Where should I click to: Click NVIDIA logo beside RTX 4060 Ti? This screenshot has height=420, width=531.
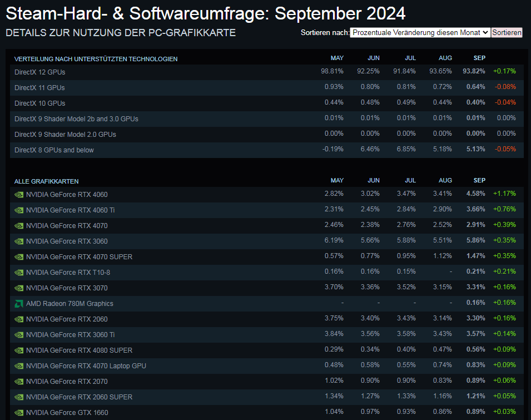(x=19, y=210)
